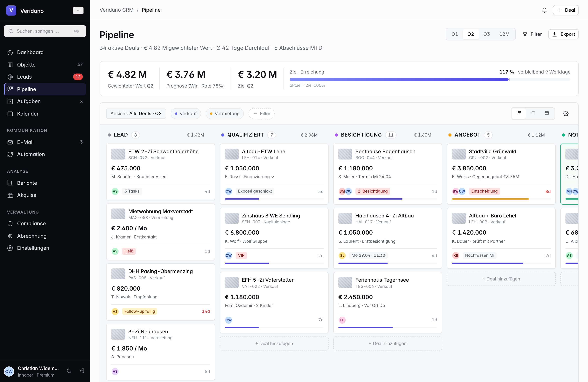Open Objekte in sidebar
588x382 pixels.
pos(45,65)
